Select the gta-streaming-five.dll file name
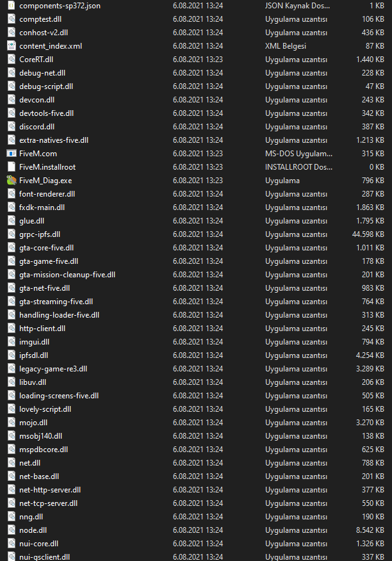392x561 pixels. (x=56, y=302)
